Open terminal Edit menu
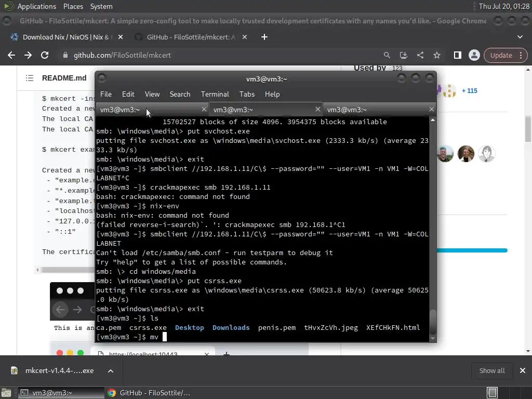The width and height of the screenshot is (532, 399). click(x=128, y=95)
